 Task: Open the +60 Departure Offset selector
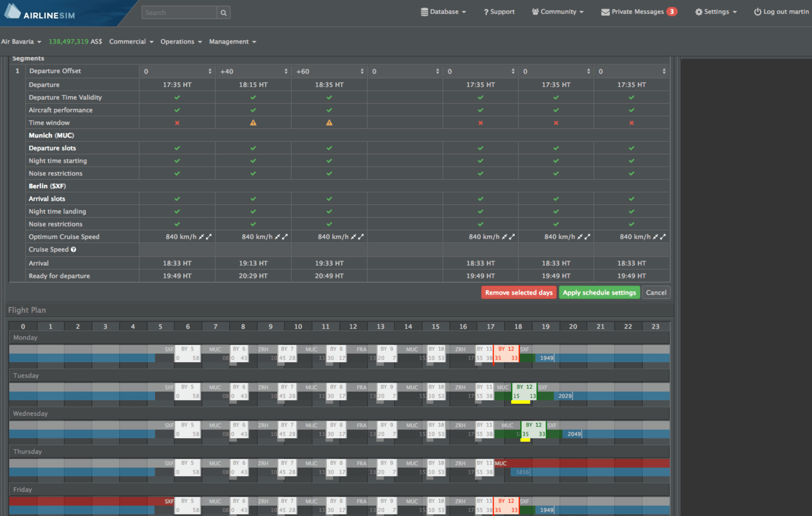tap(329, 71)
